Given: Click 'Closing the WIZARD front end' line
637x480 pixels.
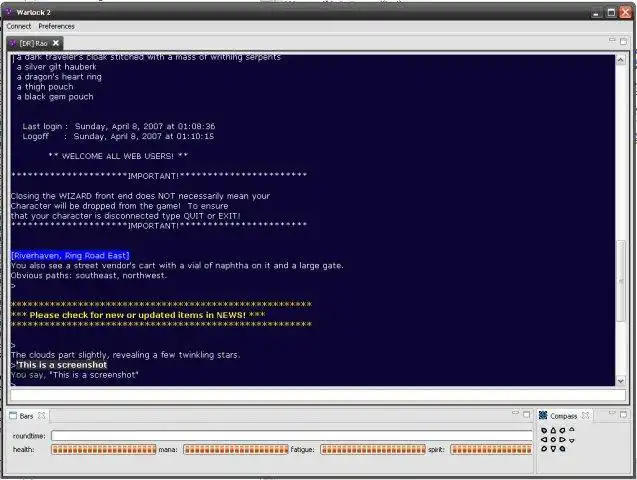Looking at the screenshot, I should click(x=141, y=196).
